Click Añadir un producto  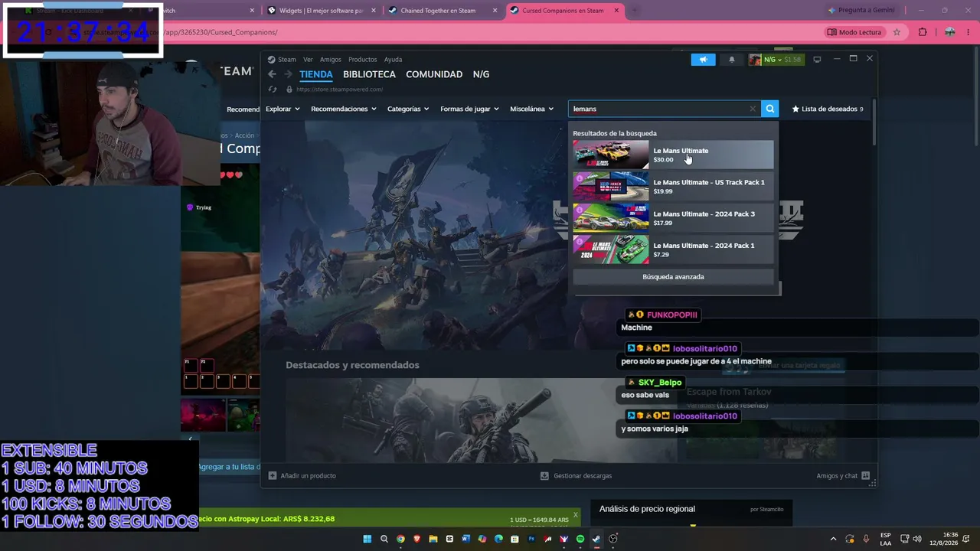click(302, 476)
